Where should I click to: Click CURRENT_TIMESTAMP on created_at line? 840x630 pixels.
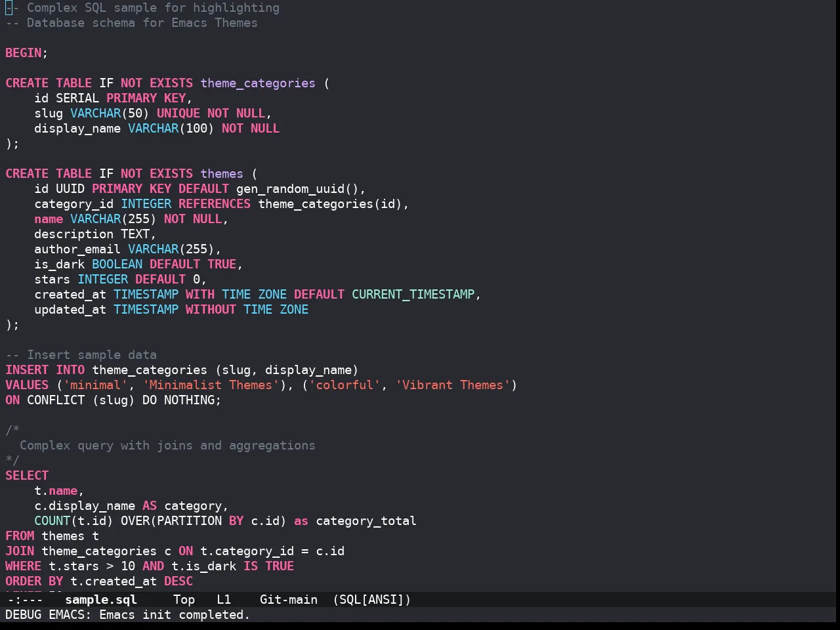(x=413, y=294)
